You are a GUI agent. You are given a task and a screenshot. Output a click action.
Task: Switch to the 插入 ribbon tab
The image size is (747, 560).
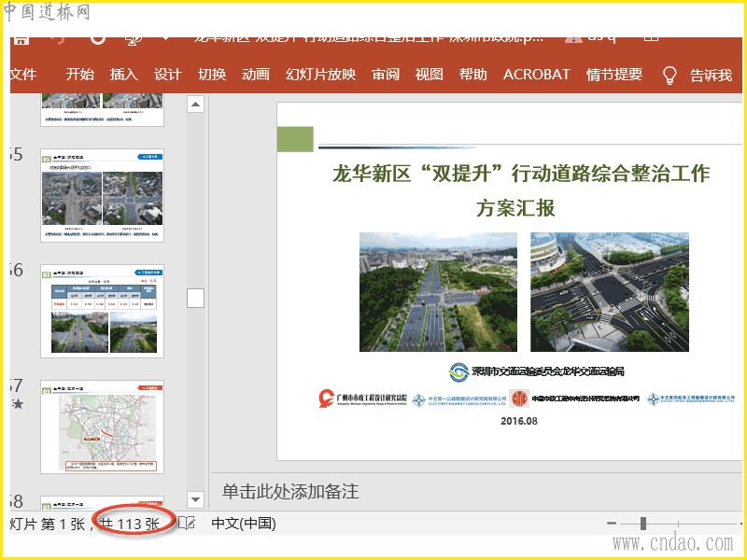pyautogui.click(x=123, y=75)
